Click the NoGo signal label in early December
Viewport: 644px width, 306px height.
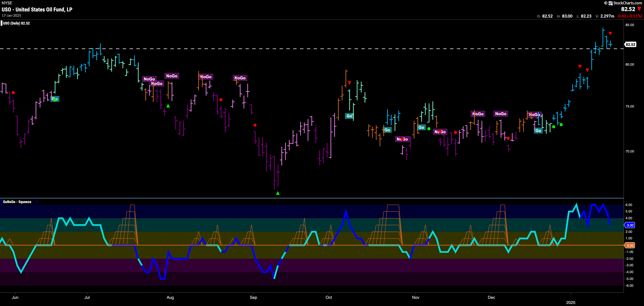[x=501, y=114]
